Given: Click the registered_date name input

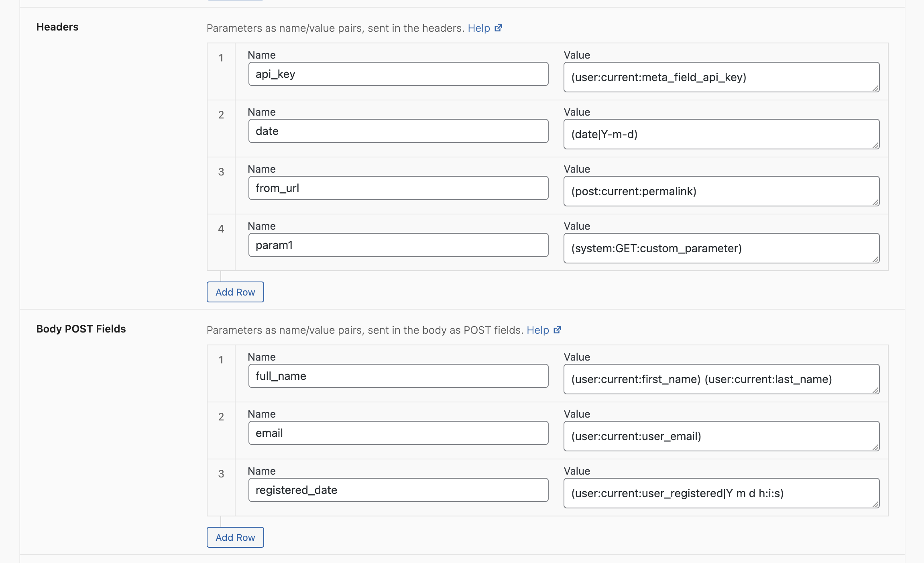Looking at the screenshot, I should [398, 490].
